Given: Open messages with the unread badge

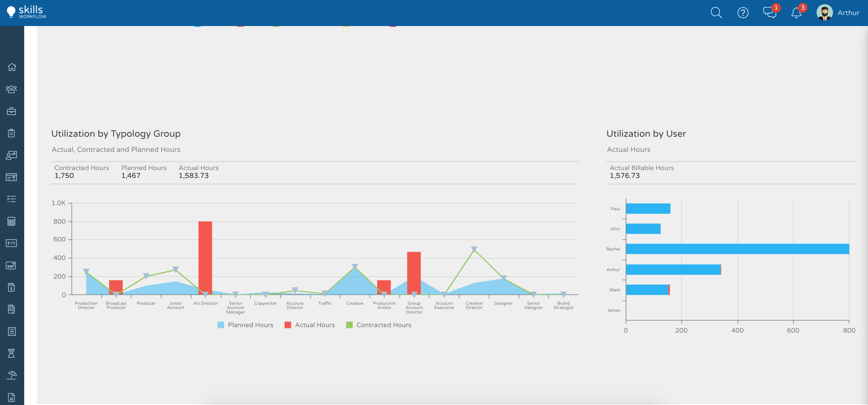Looking at the screenshot, I should click(x=769, y=12).
